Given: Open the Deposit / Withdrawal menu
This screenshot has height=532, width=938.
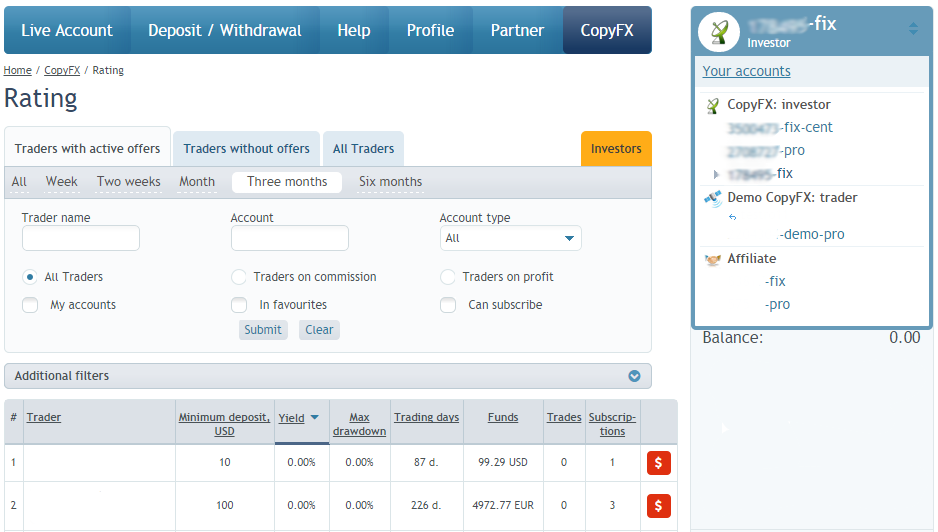Looking at the screenshot, I should coord(225,31).
